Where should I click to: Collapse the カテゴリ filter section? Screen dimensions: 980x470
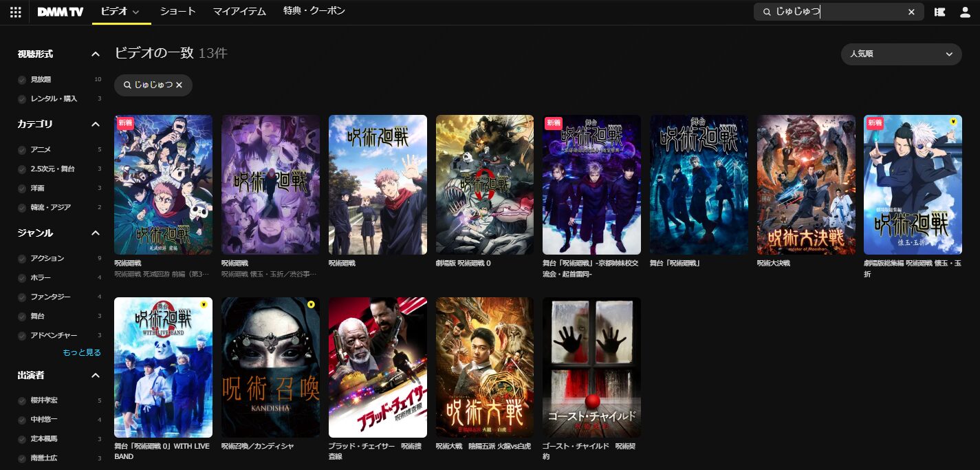pos(96,125)
